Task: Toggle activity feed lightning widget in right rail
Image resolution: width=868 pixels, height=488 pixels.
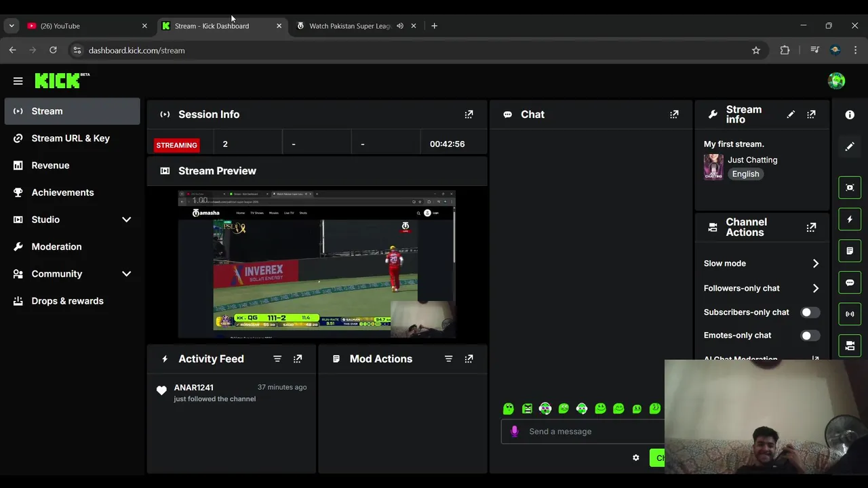Action: 850,219
